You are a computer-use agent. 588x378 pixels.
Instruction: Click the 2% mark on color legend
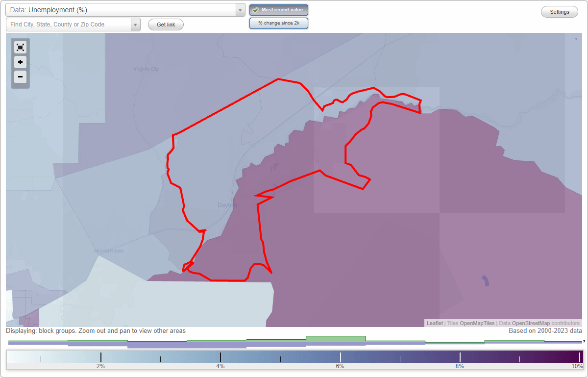tap(100, 366)
